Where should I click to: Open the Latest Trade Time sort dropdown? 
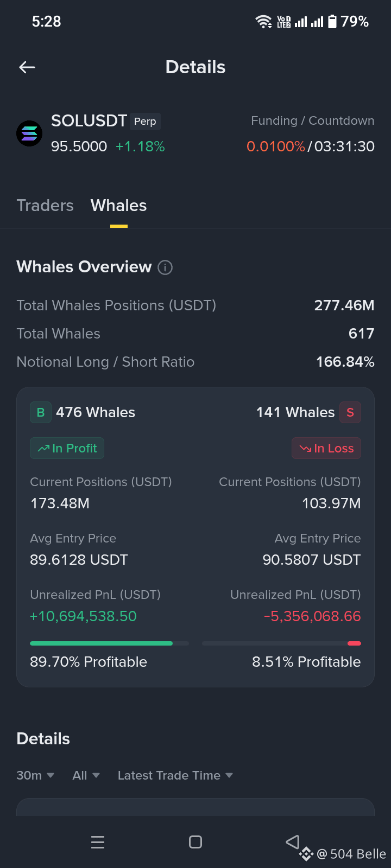click(x=175, y=775)
